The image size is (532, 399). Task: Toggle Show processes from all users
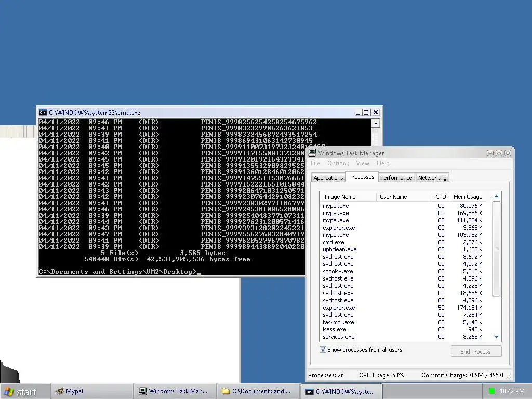(323, 350)
